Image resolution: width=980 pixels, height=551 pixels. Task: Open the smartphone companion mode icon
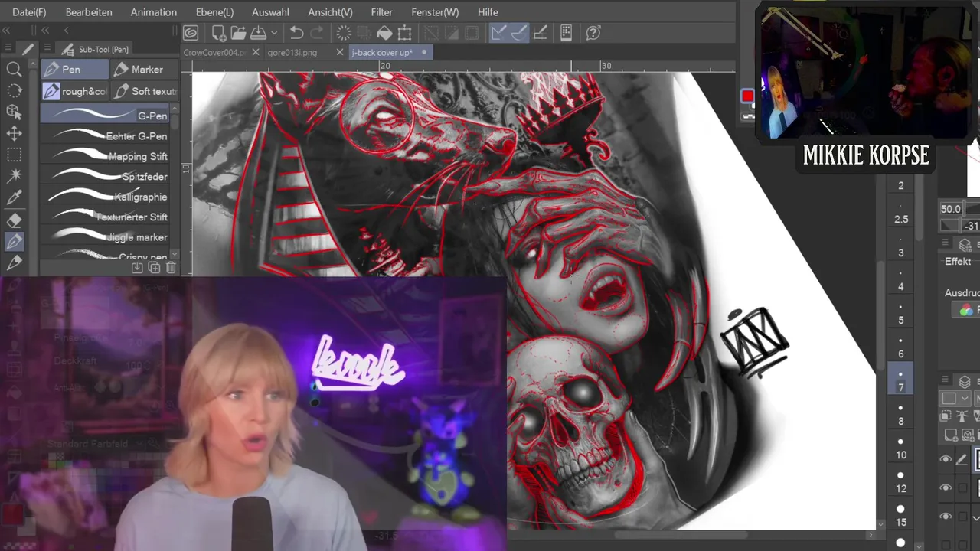(x=567, y=33)
